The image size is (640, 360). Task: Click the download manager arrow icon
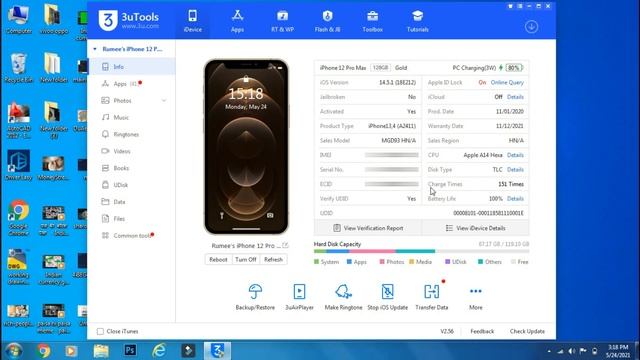coord(531,27)
